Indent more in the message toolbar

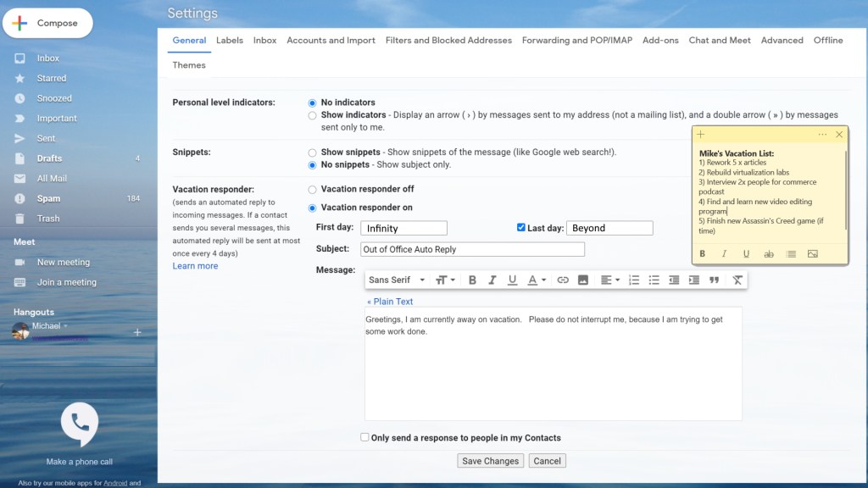click(x=694, y=280)
